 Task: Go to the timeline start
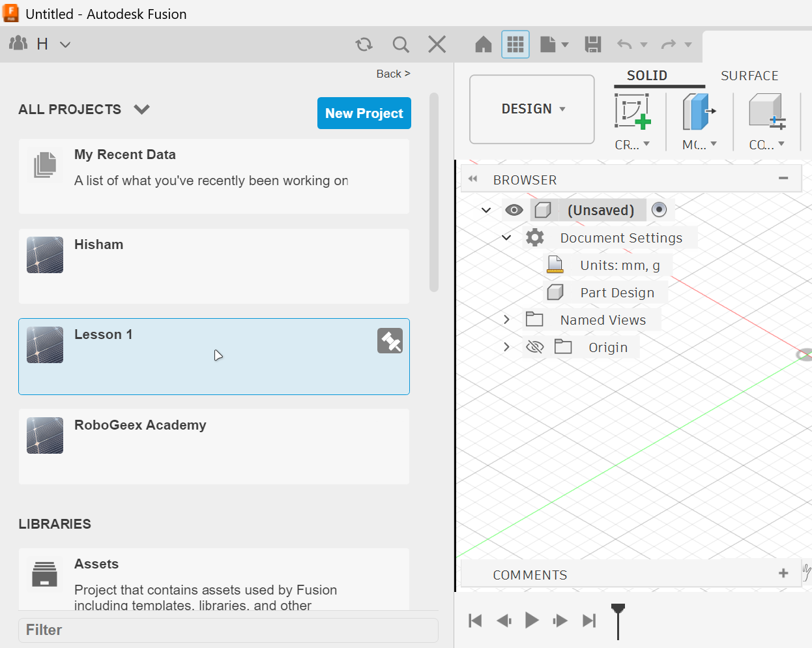tap(475, 621)
